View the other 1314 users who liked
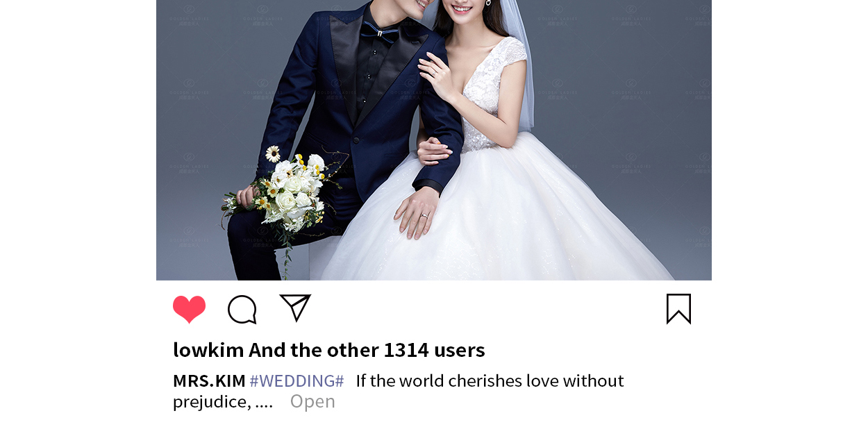The width and height of the screenshot is (868, 427). coord(367,349)
